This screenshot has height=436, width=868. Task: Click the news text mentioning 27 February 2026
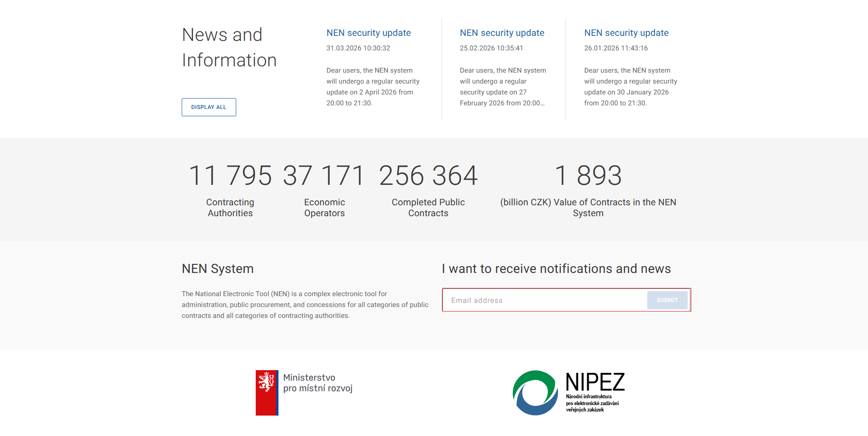503,87
